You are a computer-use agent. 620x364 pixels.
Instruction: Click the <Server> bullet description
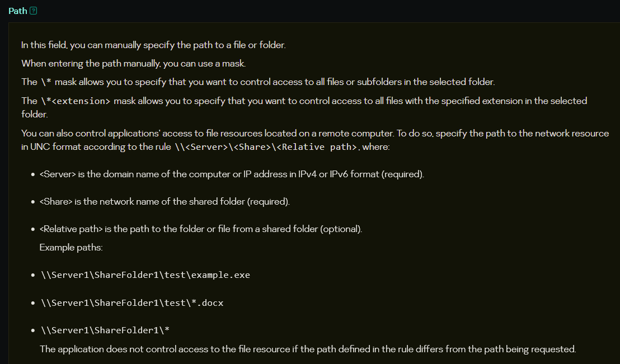click(x=232, y=174)
